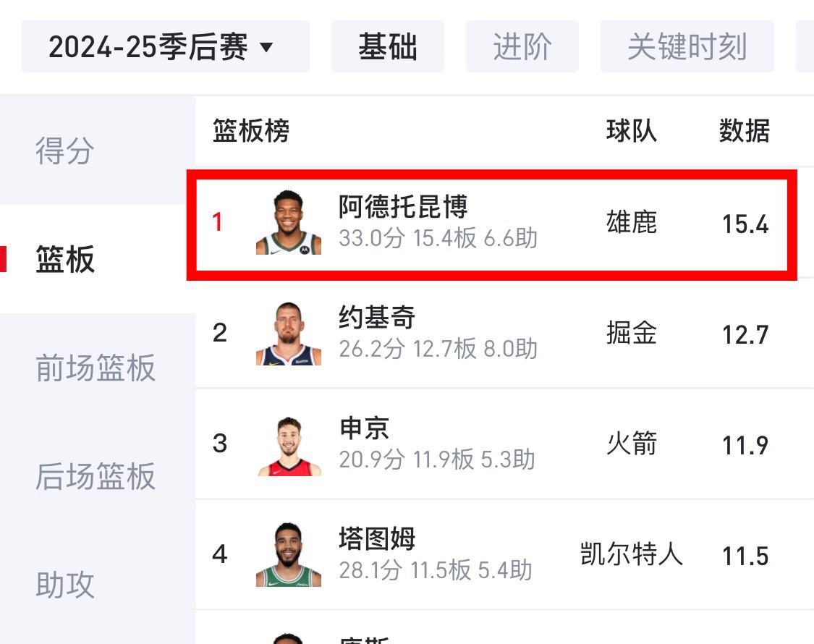Click the 火箭 team name
814x644 pixels.
[x=631, y=444]
